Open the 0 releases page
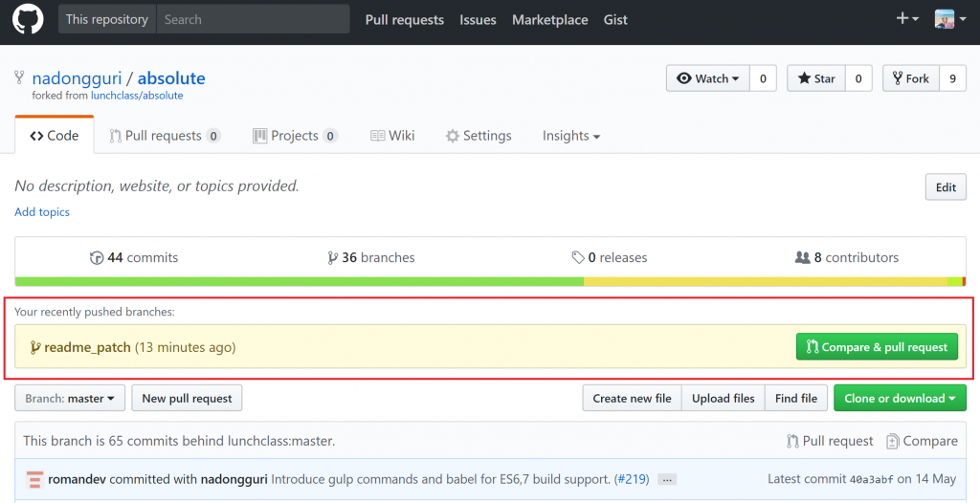980x503 pixels. tap(610, 257)
